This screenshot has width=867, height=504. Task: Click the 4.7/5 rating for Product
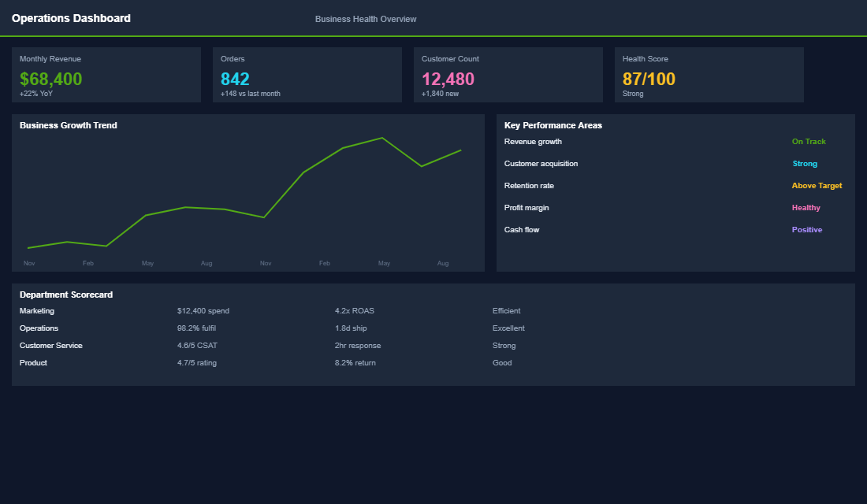(197, 362)
